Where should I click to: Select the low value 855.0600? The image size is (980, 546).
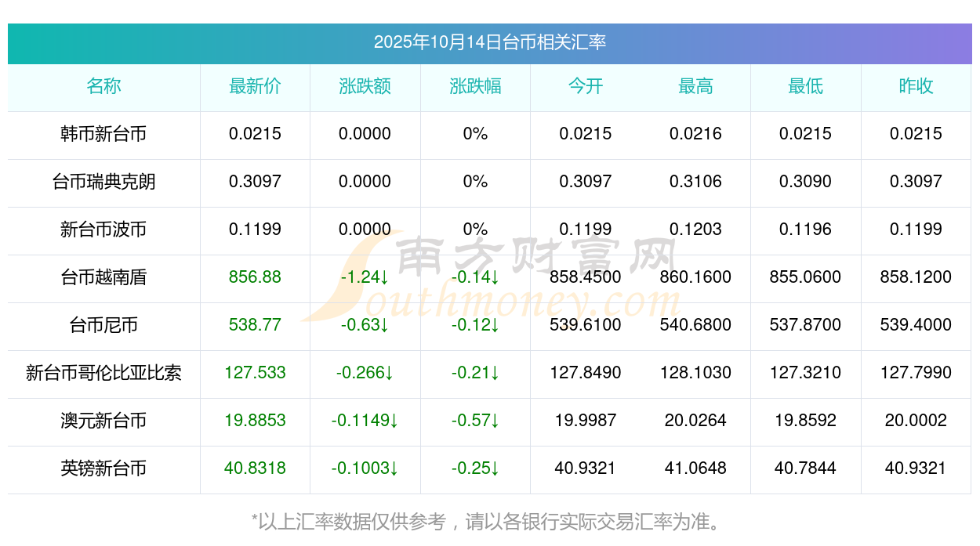(805, 277)
